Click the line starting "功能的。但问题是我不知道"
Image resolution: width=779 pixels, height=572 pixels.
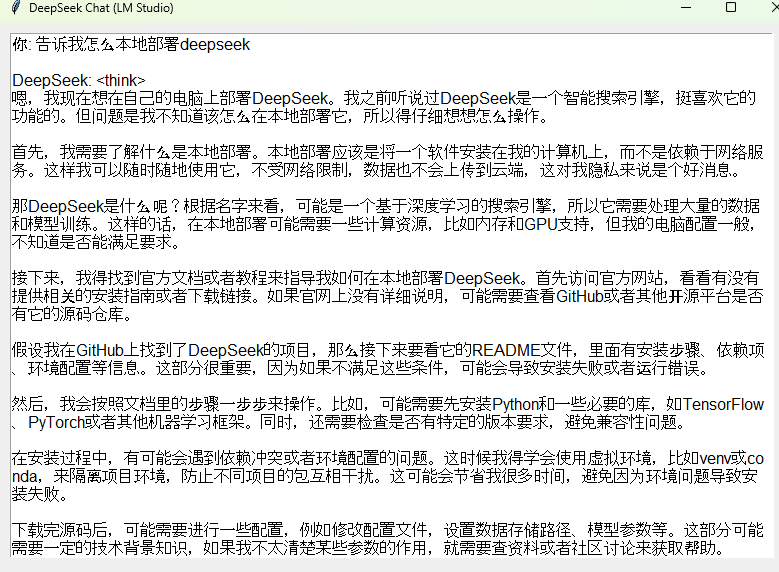[x=281, y=116]
